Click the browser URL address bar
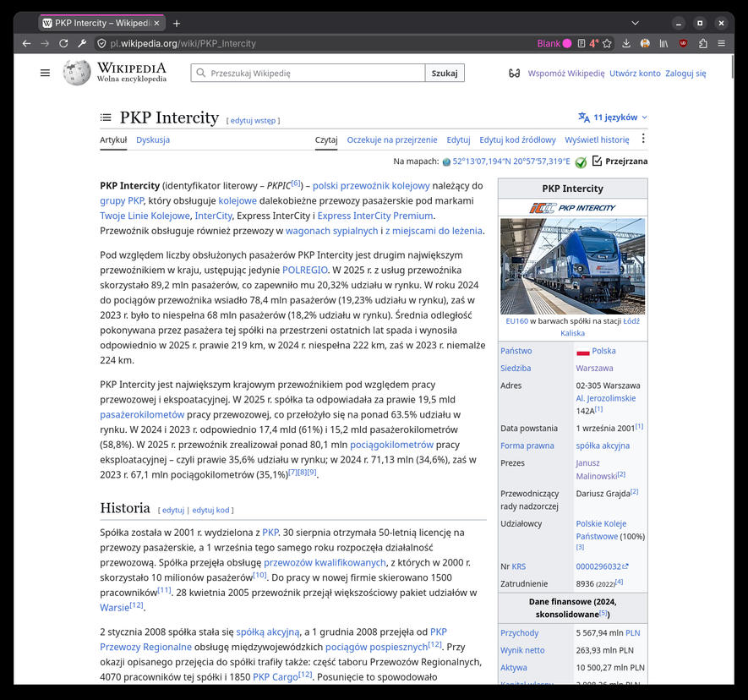This screenshot has height=700, width=748. 315,43
